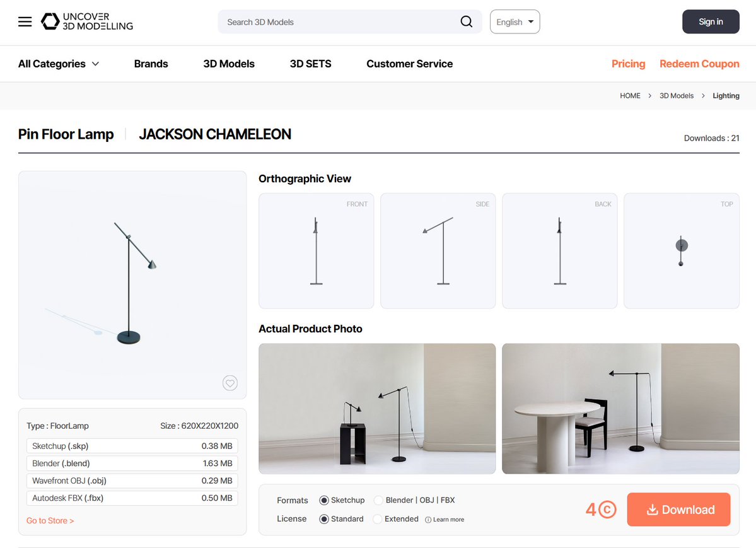Follow the Go to Store link

(50, 520)
